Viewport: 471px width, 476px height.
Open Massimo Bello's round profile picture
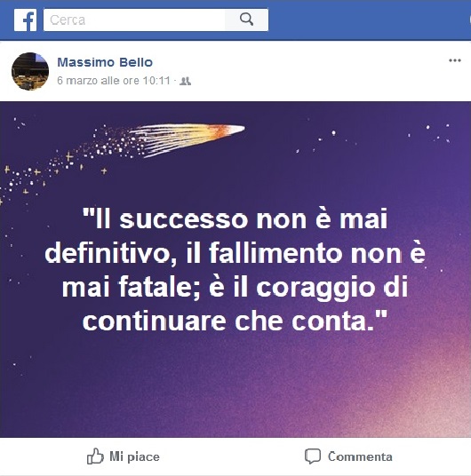click(30, 71)
